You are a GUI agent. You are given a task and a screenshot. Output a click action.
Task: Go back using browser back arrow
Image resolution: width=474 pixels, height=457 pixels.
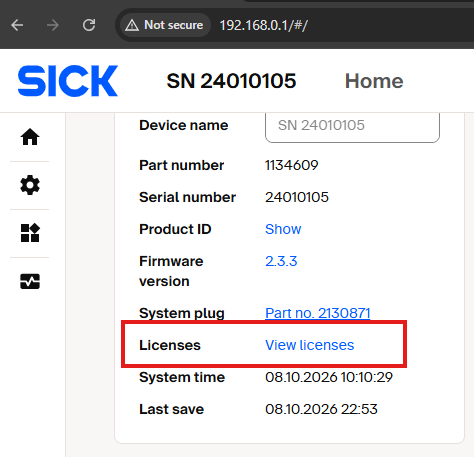pyautogui.click(x=17, y=25)
